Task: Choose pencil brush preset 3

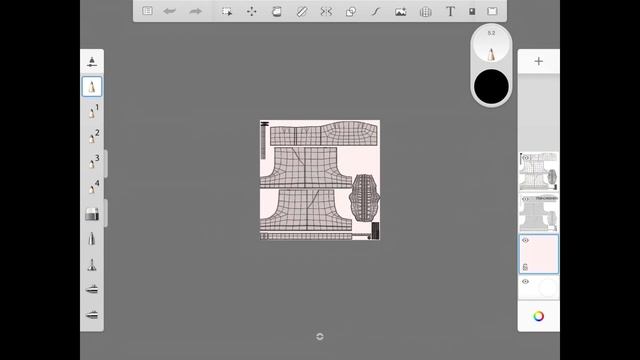Action: coord(93,162)
